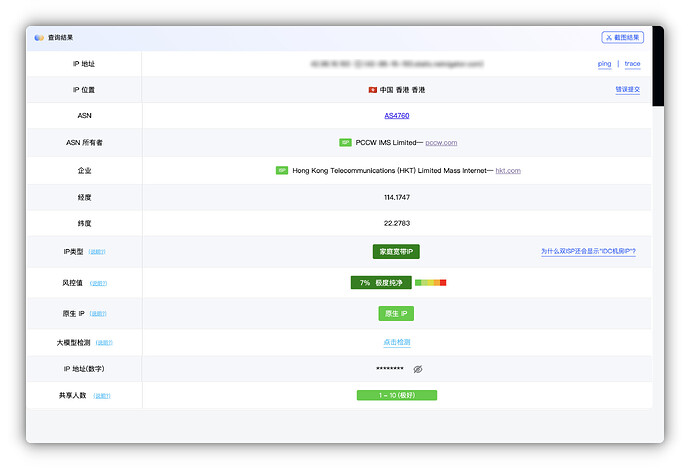Image resolution: width=690 pixels, height=469 pixels.
Task: Open the help link beside 原生 IP
Action: click(x=98, y=314)
